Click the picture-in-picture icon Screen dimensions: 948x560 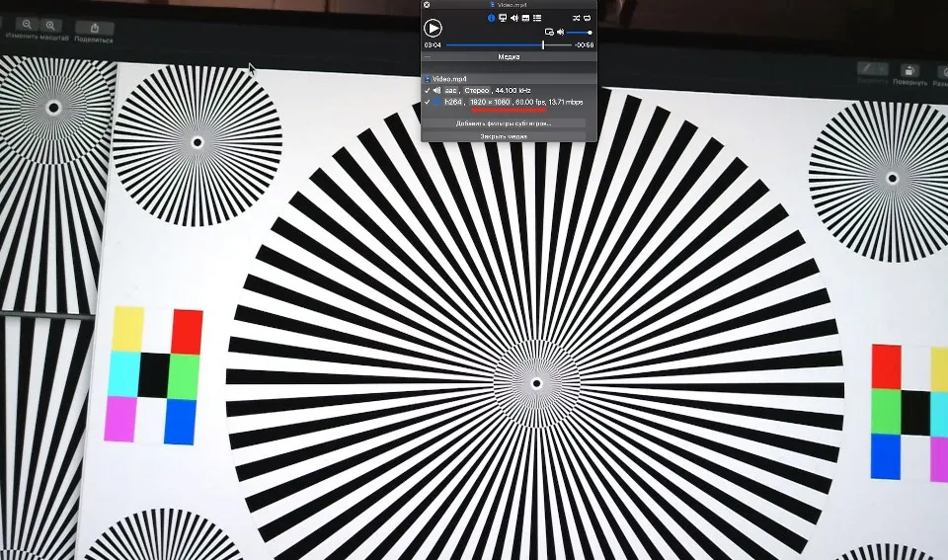(x=549, y=32)
